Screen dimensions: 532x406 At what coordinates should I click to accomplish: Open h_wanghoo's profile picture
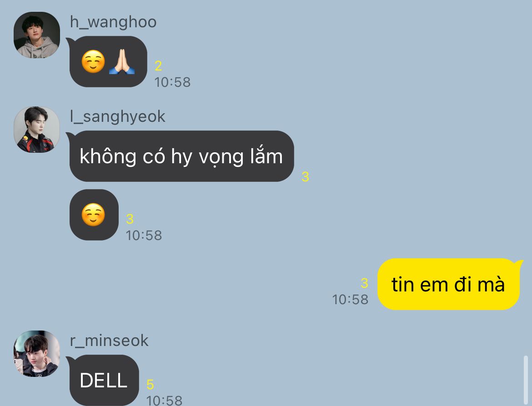tap(37, 35)
